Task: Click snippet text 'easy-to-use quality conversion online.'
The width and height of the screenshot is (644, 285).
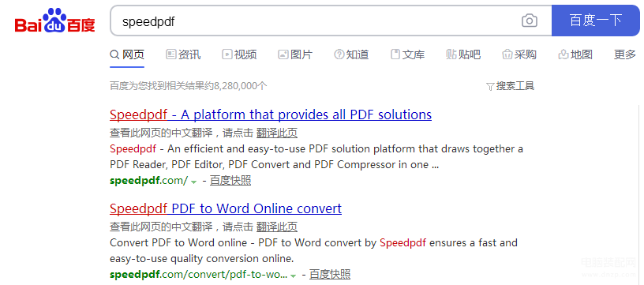Action: (x=202, y=259)
